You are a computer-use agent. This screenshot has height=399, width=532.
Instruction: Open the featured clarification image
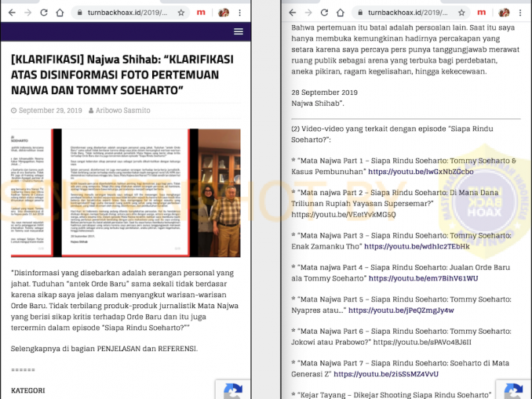click(x=126, y=193)
